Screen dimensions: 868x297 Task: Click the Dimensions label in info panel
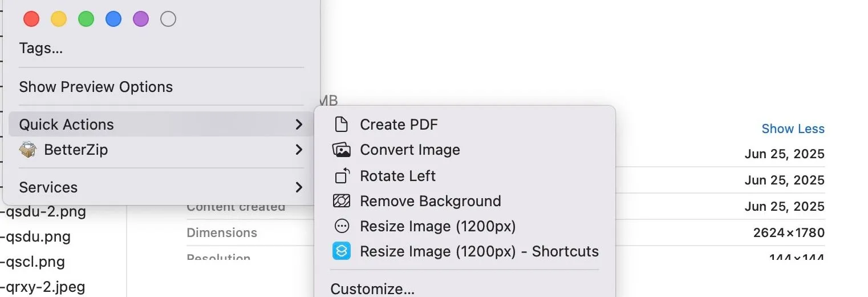coord(222,233)
